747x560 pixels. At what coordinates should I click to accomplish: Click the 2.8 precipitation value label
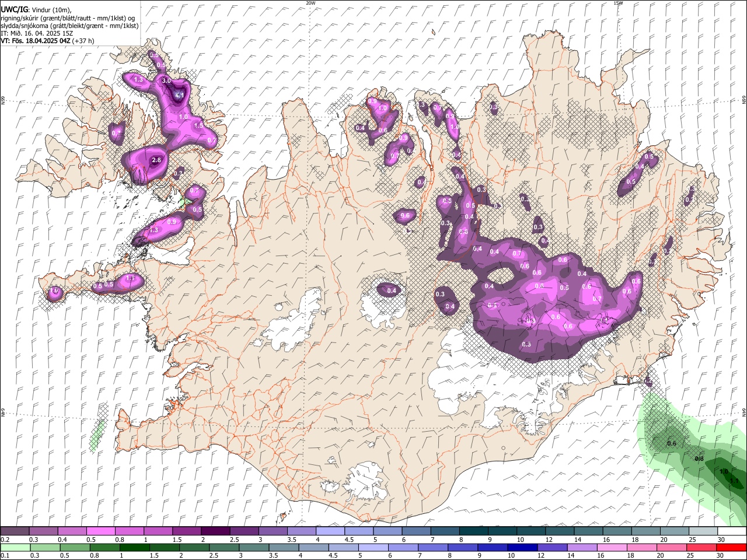click(156, 160)
